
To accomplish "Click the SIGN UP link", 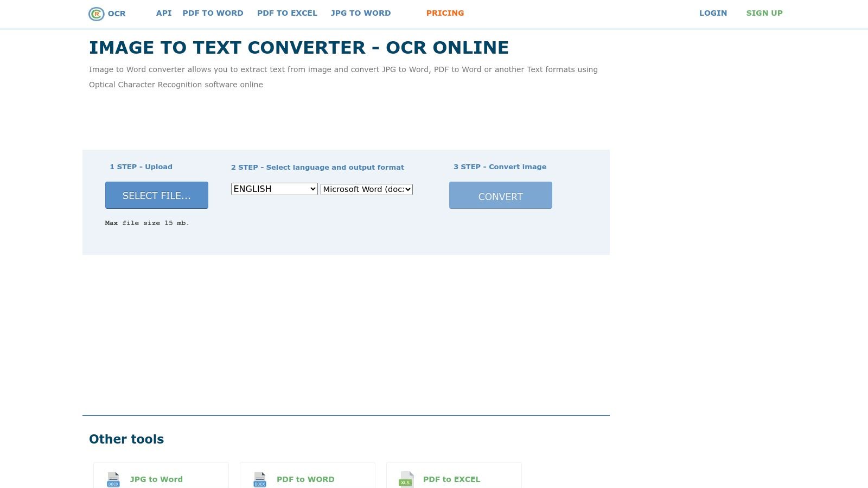I will point(764,13).
